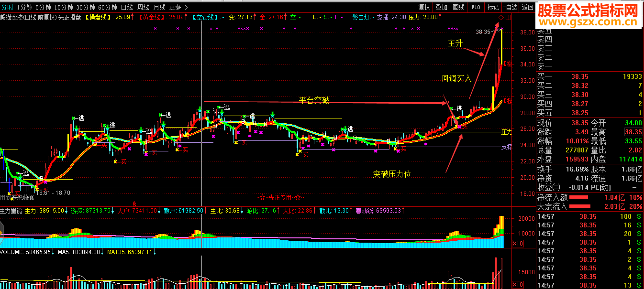Click the 叠加 overlay button
This screenshot has height=289, width=644.
(441, 7)
